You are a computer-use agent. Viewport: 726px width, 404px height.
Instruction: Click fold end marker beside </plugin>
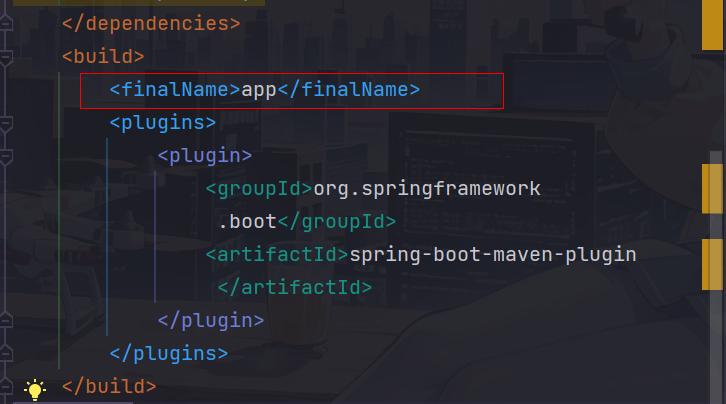[x=6, y=319]
